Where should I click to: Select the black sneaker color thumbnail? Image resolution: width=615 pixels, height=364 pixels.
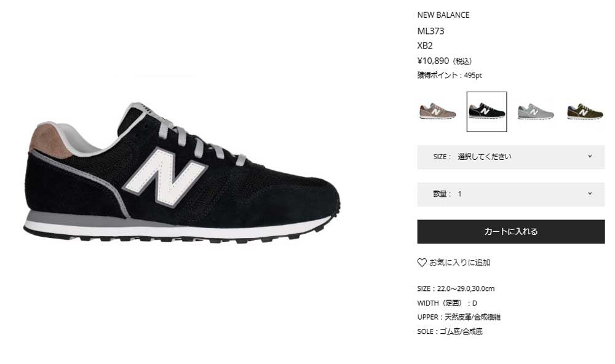click(x=486, y=112)
